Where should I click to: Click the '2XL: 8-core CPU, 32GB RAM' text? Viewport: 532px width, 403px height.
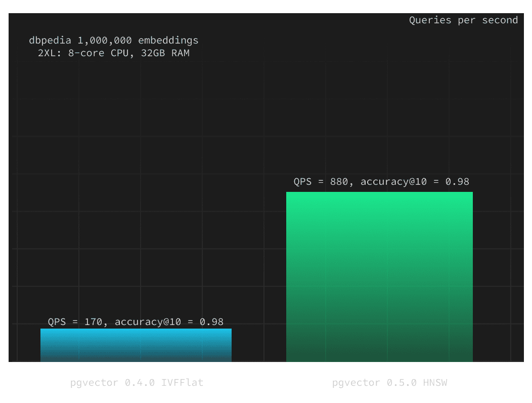point(114,53)
